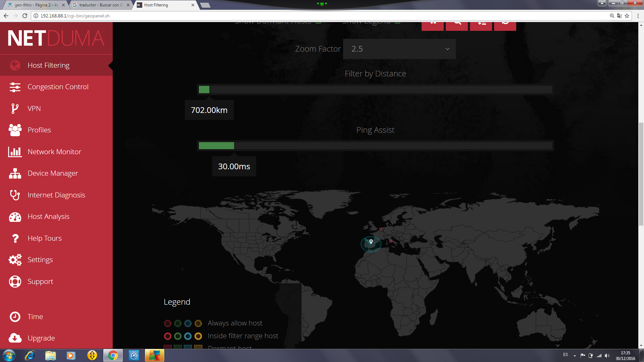Open Settings gears icon
Screen dimensions: 644x362
(x=15, y=260)
